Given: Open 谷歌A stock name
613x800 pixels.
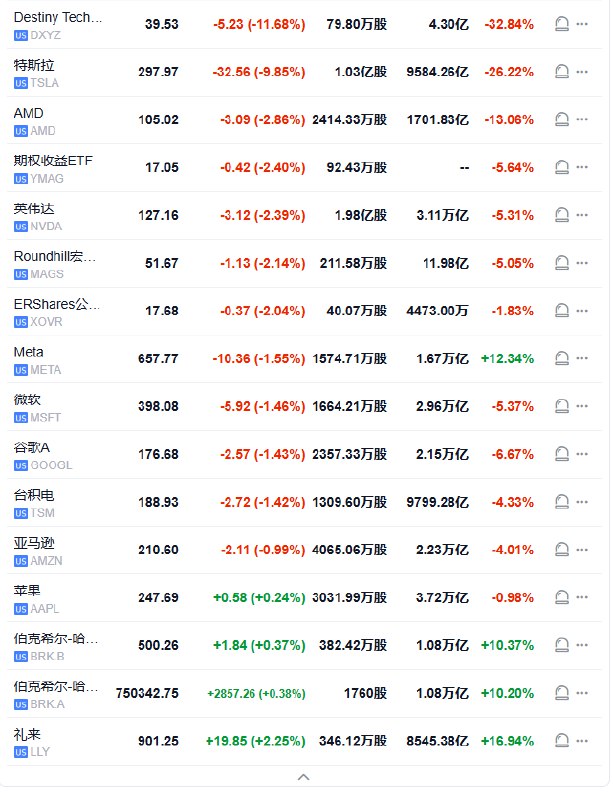Looking at the screenshot, I should point(32,447).
